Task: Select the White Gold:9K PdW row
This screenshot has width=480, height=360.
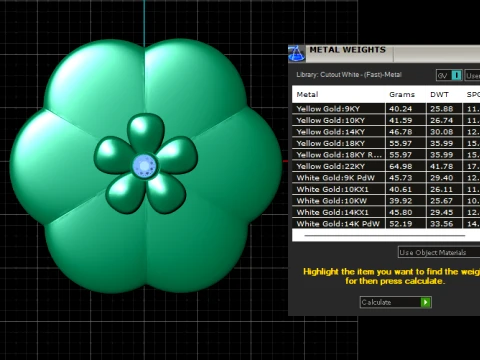Action: click(386, 178)
